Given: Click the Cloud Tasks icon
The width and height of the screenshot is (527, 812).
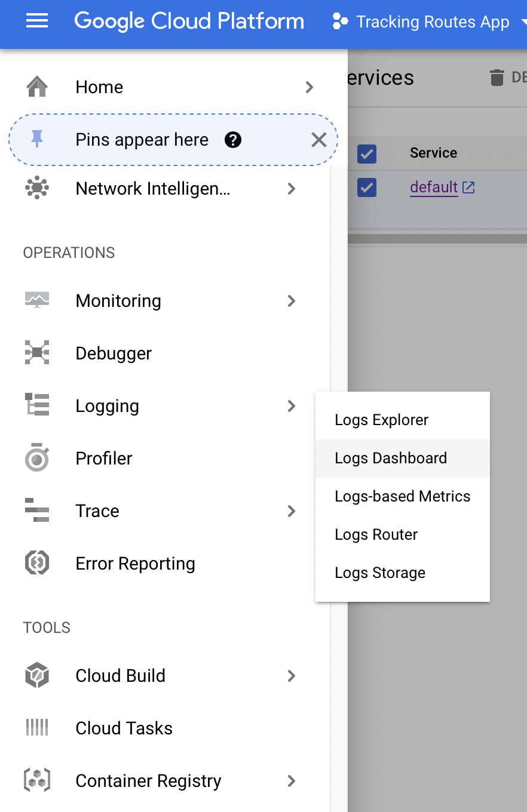Looking at the screenshot, I should (x=37, y=728).
